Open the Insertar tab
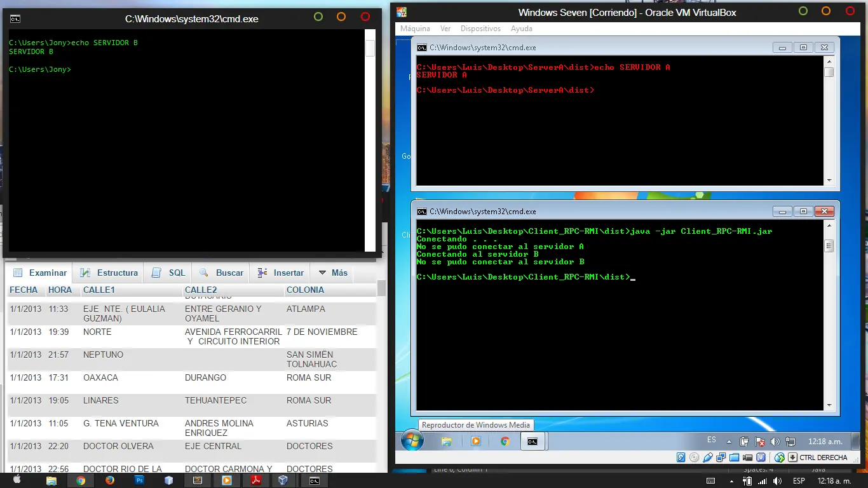 280,273
